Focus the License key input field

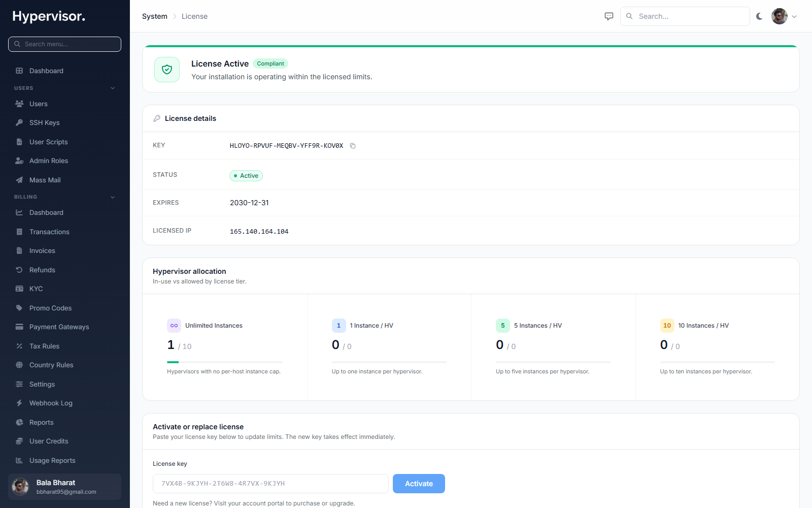coord(270,484)
